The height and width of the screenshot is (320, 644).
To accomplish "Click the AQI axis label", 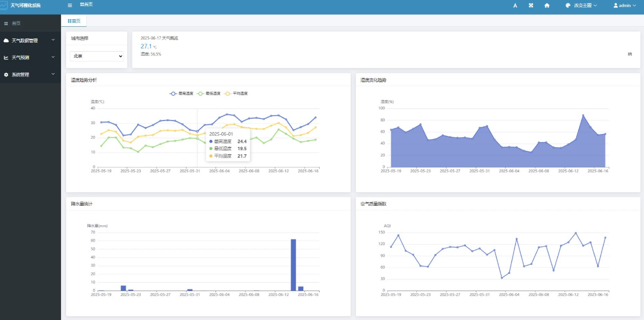I will 387,226.
